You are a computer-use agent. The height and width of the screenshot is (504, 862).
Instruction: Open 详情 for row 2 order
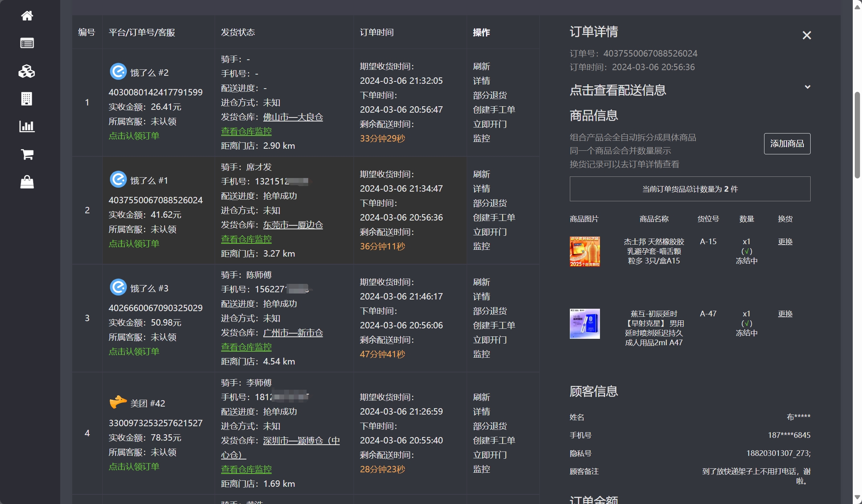point(482,189)
